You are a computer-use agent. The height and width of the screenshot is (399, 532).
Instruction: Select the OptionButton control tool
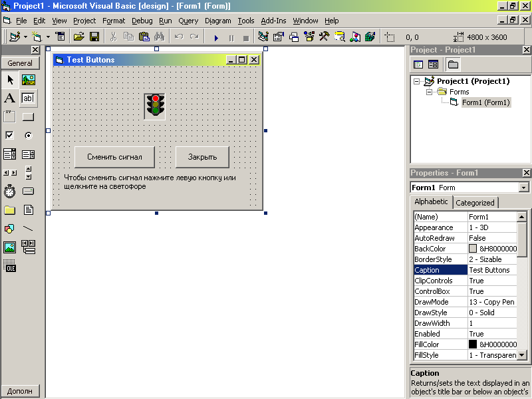pos(29,136)
